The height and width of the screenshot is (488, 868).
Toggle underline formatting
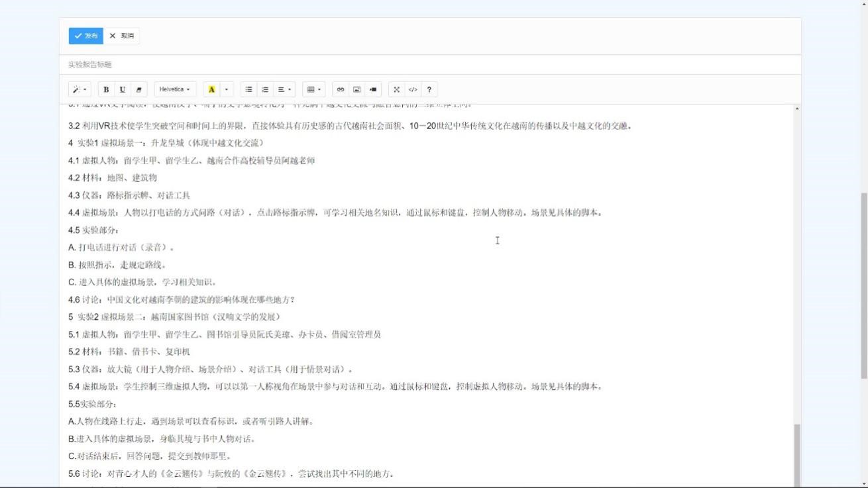coord(123,89)
